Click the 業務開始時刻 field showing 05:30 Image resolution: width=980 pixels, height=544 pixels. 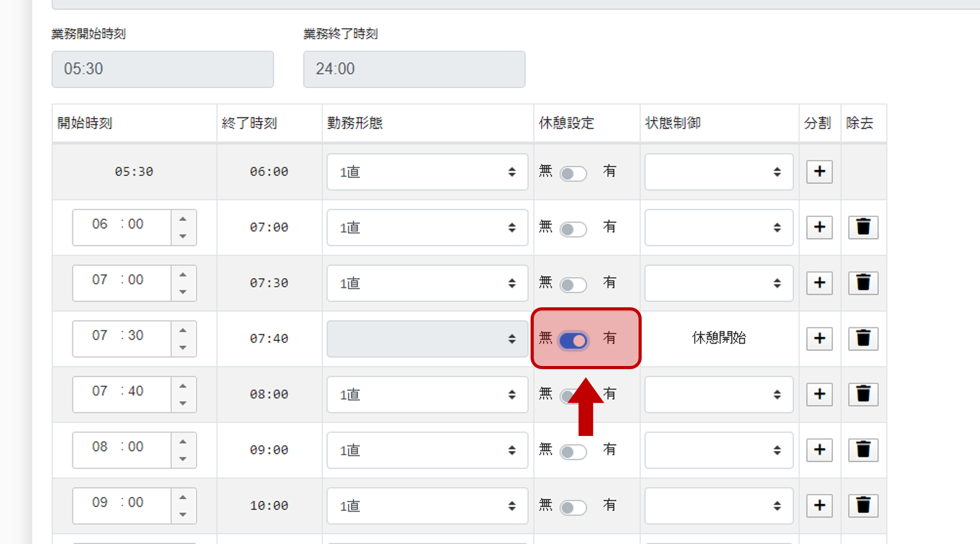coord(162,69)
